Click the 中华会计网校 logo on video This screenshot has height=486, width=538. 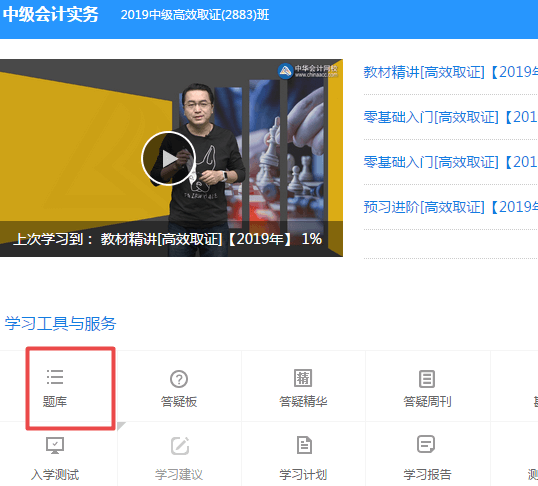pos(308,71)
